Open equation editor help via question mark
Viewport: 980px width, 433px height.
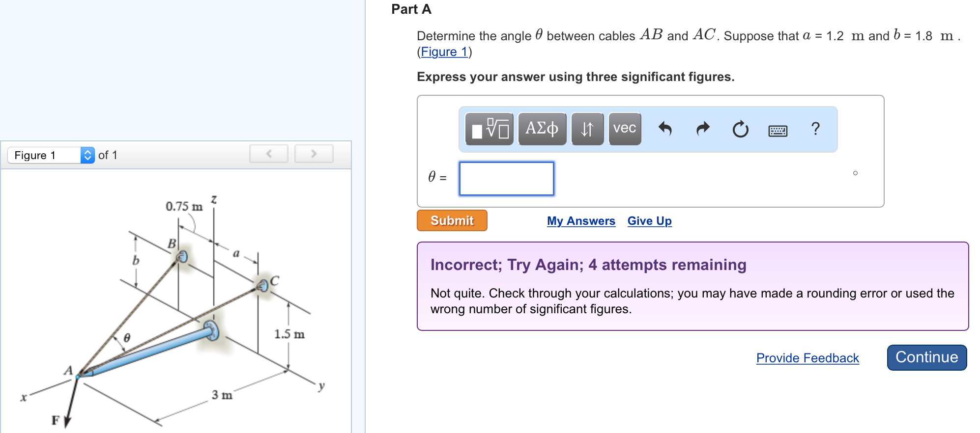pos(815,129)
